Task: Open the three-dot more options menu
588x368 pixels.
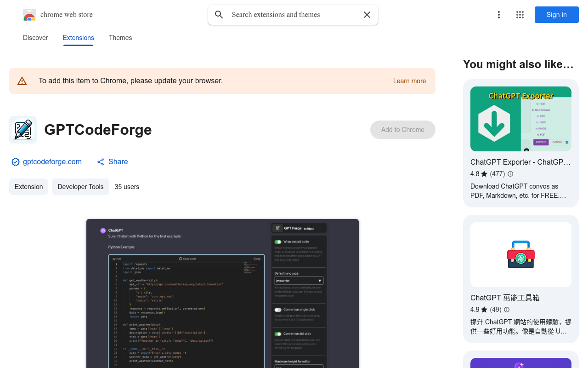Action: pyautogui.click(x=499, y=15)
